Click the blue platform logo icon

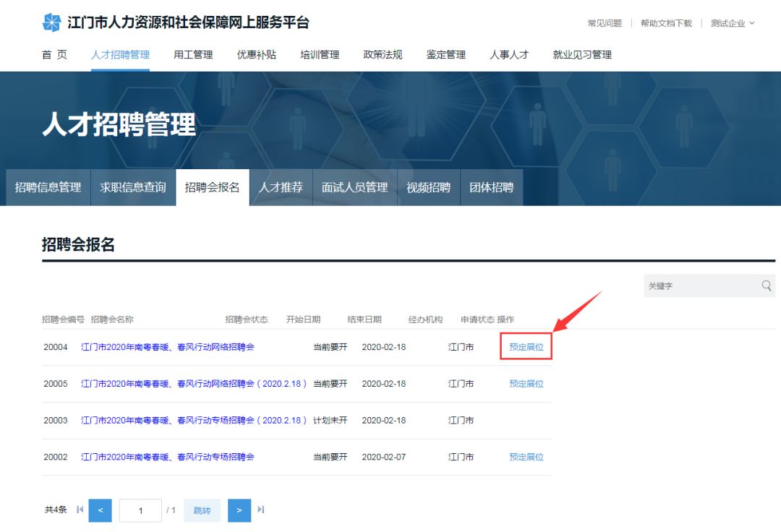click(x=51, y=22)
